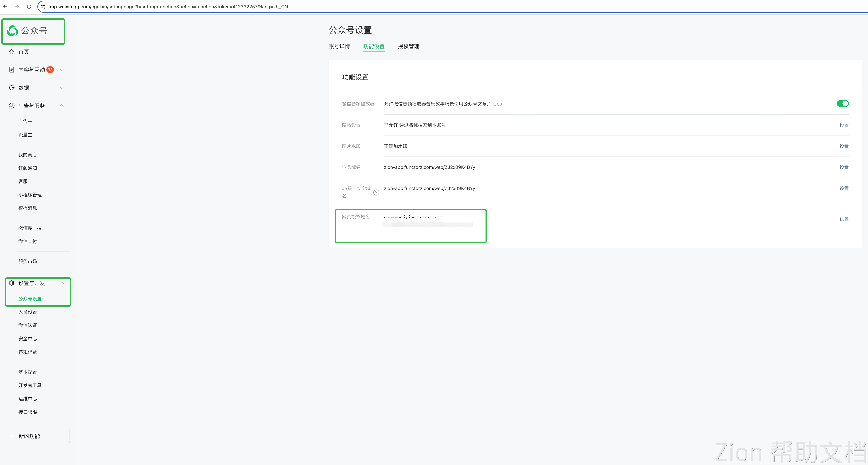
Task: Toggle off 微信音频播放器 switch
Action: pos(842,104)
